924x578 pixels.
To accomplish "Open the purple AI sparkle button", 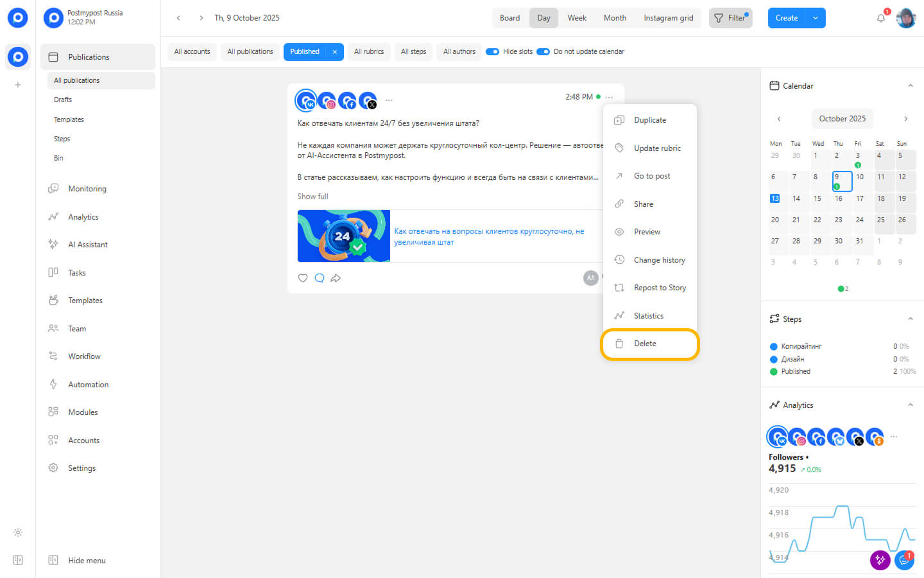I will pos(880,560).
